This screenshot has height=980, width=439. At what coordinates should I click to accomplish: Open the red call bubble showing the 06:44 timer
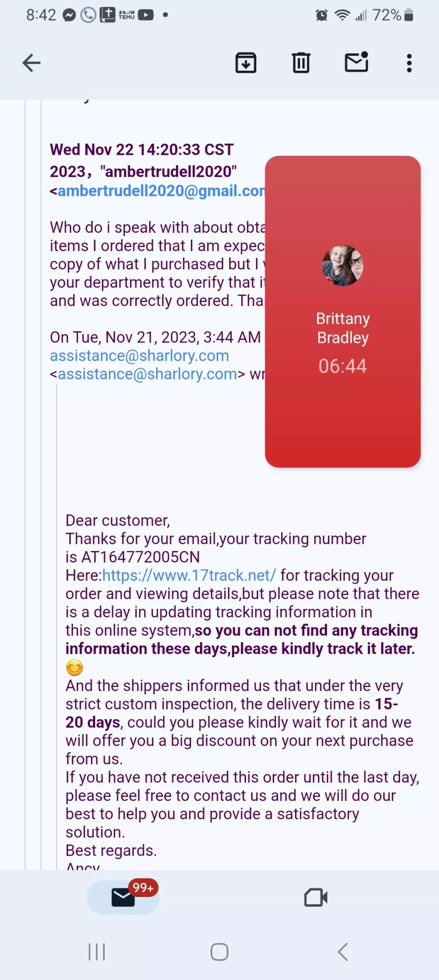(343, 312)
